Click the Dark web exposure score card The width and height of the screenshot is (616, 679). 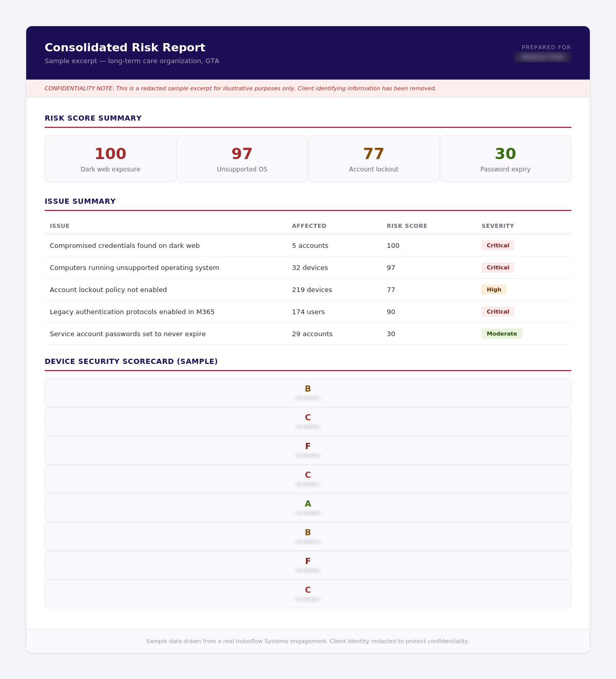pyautogui.click(x=110, y=159)
